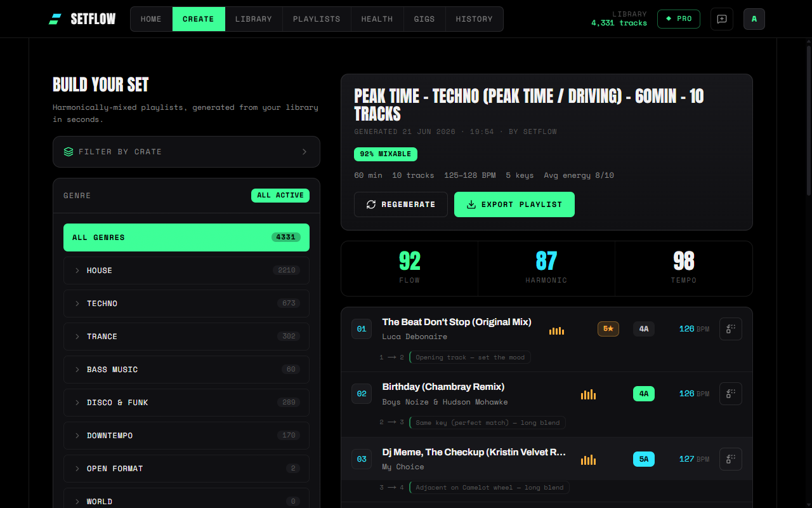This screenshot has width=812, height=508.
Task: Click the 5-star rating badge on track 01
Action: pyautogui.click(x=608, y=329)
